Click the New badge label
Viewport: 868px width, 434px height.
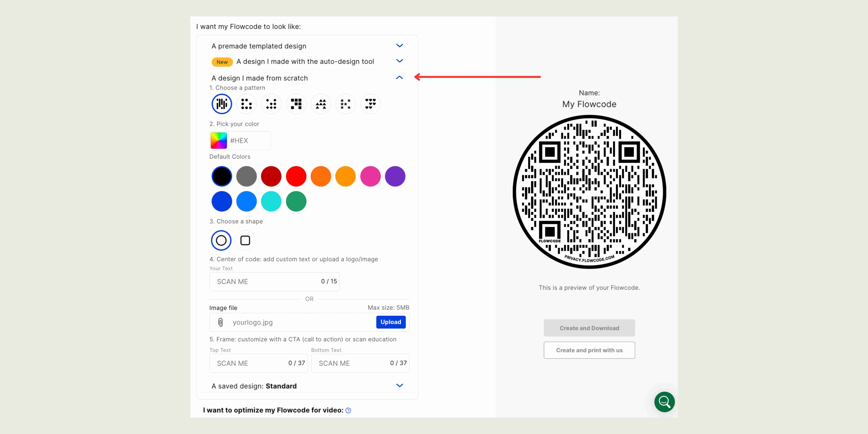[222, 62]
